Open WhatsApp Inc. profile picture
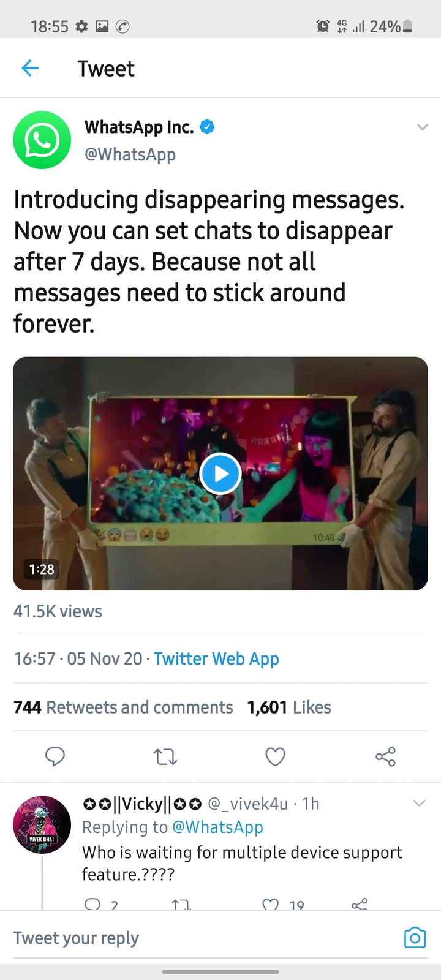The height and width of the screenshot is (980, 441). point(42,140)
